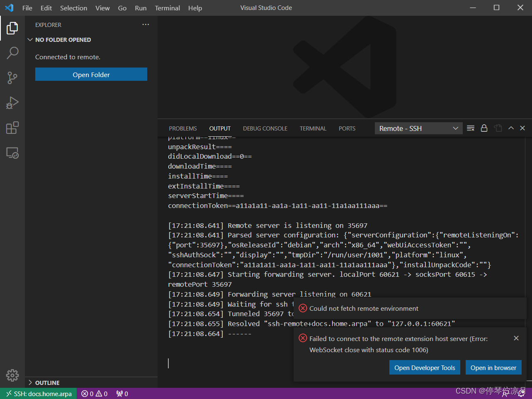Clear the output panel
532x399 pixels.
coord(471,128)
